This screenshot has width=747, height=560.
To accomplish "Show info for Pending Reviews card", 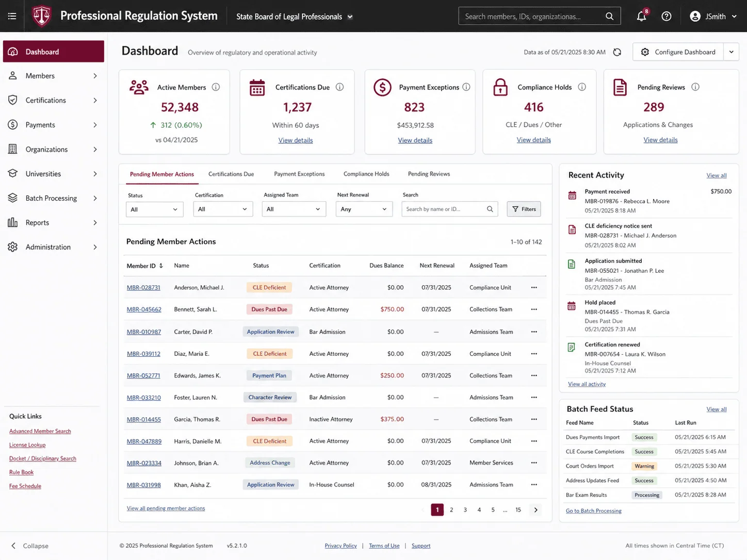I will coord(695,87).
